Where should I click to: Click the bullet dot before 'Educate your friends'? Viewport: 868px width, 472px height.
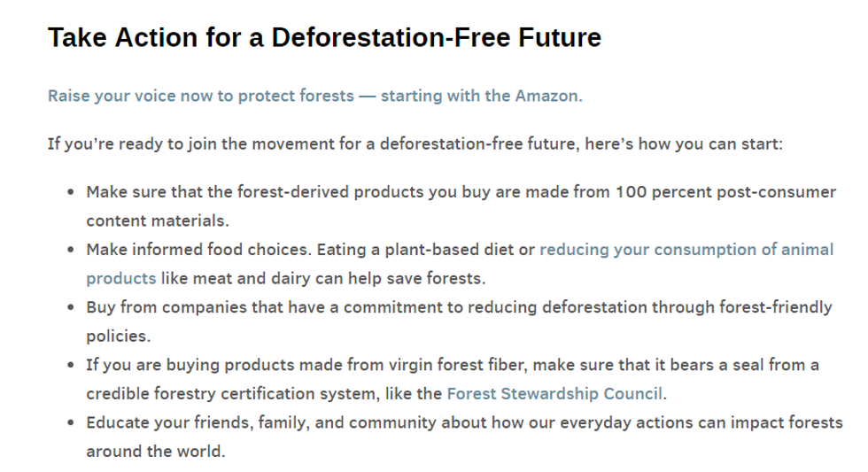pyautogui.click(x=70, y=422)
